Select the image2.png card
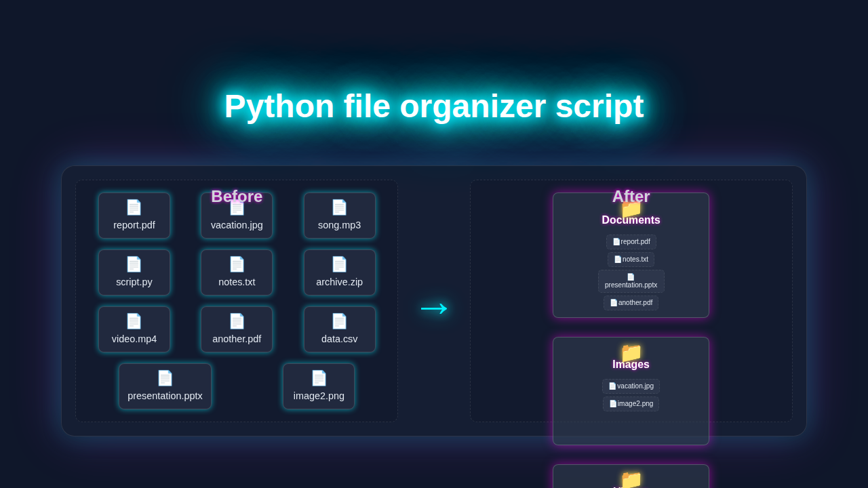Viewport: 868px width, 488px height. [319, 386]
